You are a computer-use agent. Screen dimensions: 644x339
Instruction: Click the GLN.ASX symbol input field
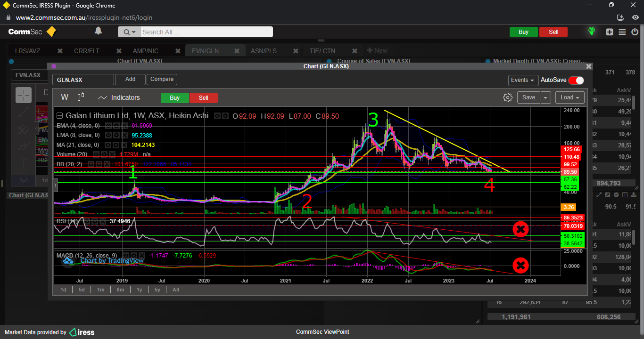point(83,80)
